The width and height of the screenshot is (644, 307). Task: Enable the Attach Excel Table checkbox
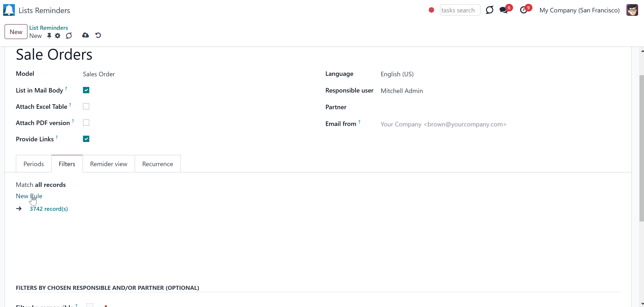click(86, 106)
